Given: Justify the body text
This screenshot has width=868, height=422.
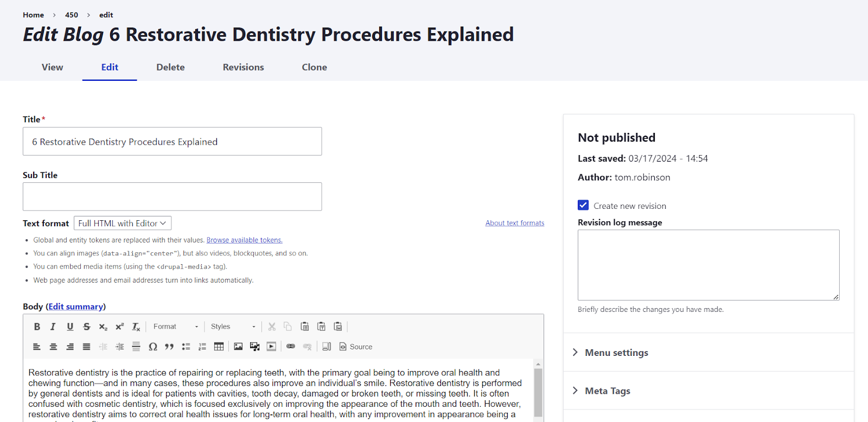Looking at the screenshot, I should click(87, 347).
